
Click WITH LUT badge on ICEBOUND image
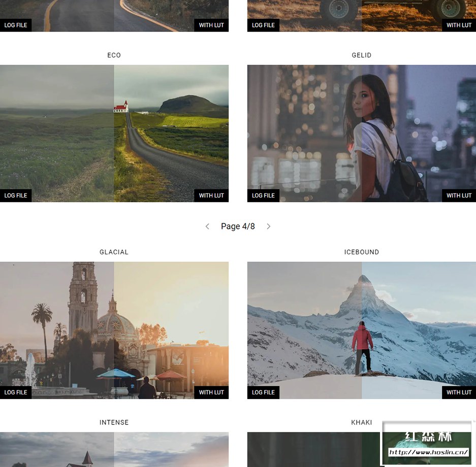459,392
